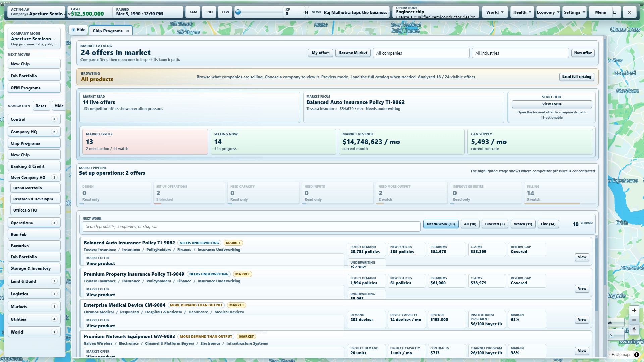Open map attribution info icon
Screen dimensions: 644x362
coord(636,355)
